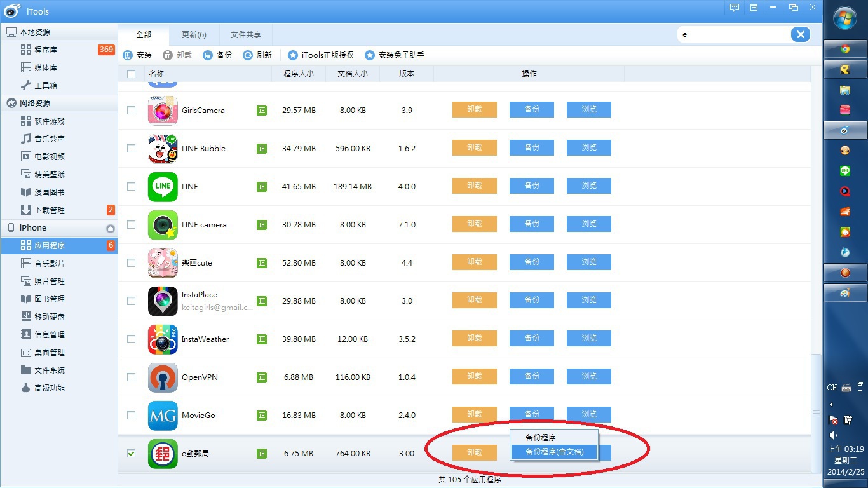Click the app list vertical scrollbar thumb
Image resolution: width=868 pixels, height=488 pixels.
pos(817,413)
